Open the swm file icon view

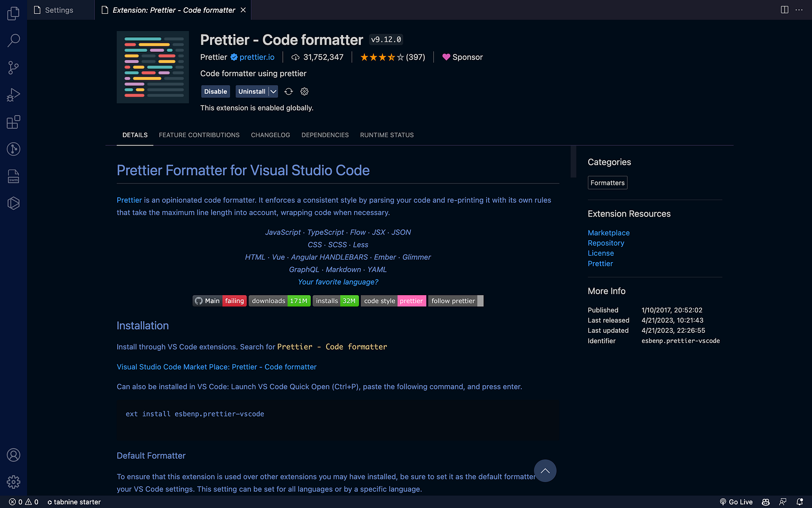point(14,176)
